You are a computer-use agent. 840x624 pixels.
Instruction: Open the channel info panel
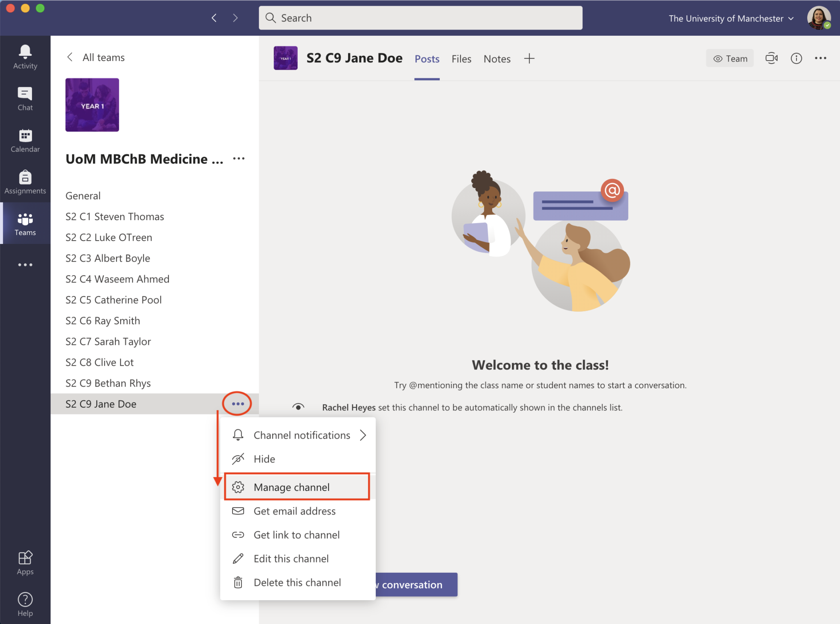point(797,58)
